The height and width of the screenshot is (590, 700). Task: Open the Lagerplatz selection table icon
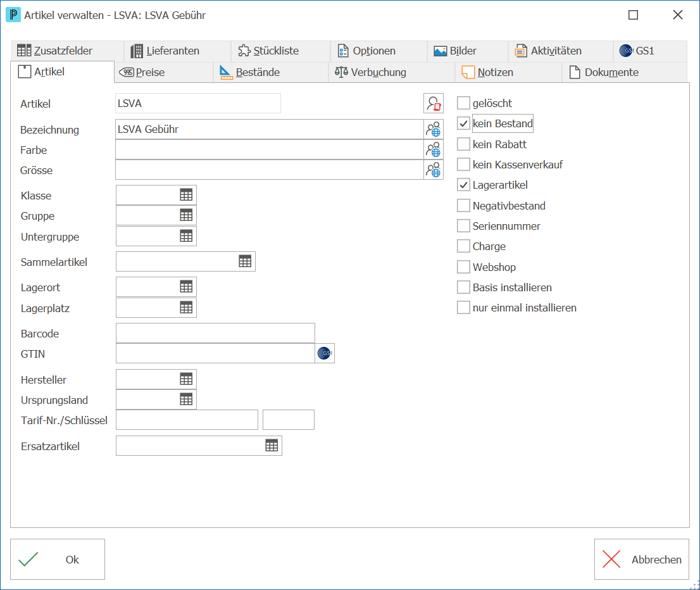(186, 307)
